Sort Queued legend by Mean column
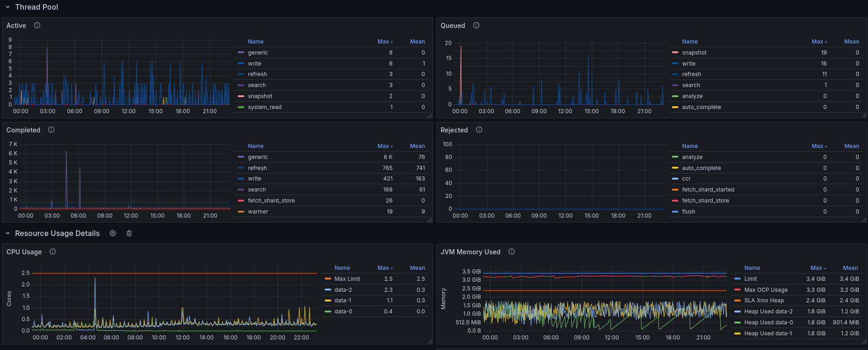This screenshot has height=350, width=868. [852, 42]
